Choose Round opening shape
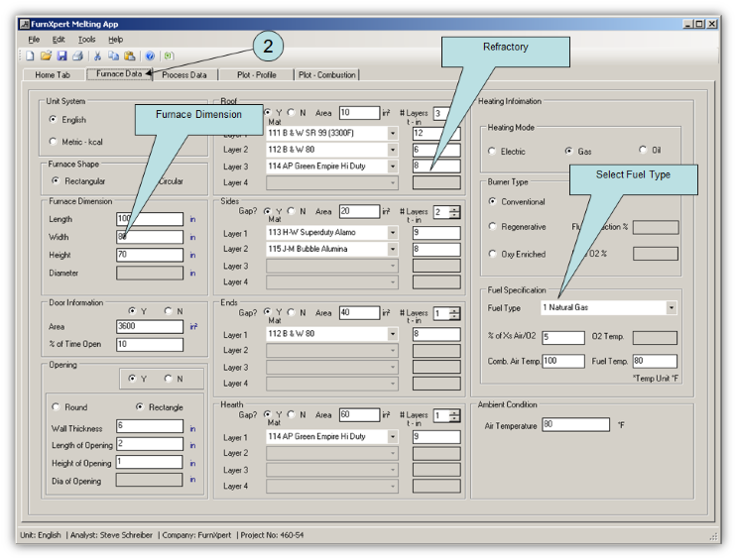 click(x=56, y=406)
